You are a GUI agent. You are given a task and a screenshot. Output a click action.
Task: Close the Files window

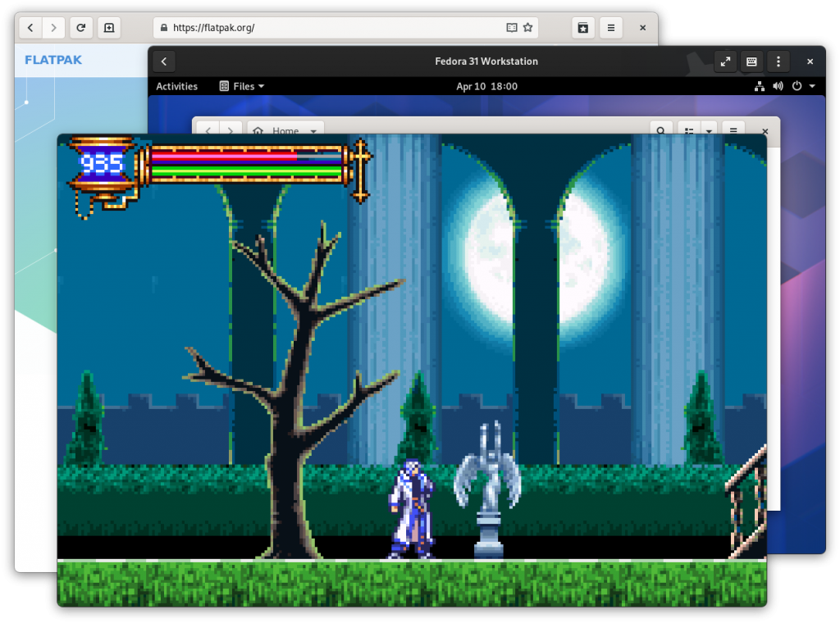coord(765,130)
